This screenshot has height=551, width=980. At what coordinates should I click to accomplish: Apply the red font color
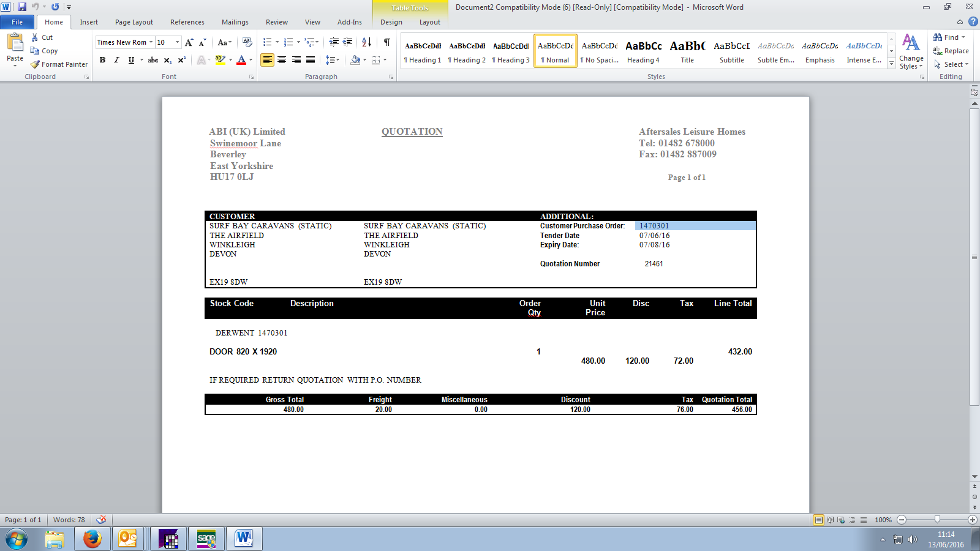(x=241, y=60)
